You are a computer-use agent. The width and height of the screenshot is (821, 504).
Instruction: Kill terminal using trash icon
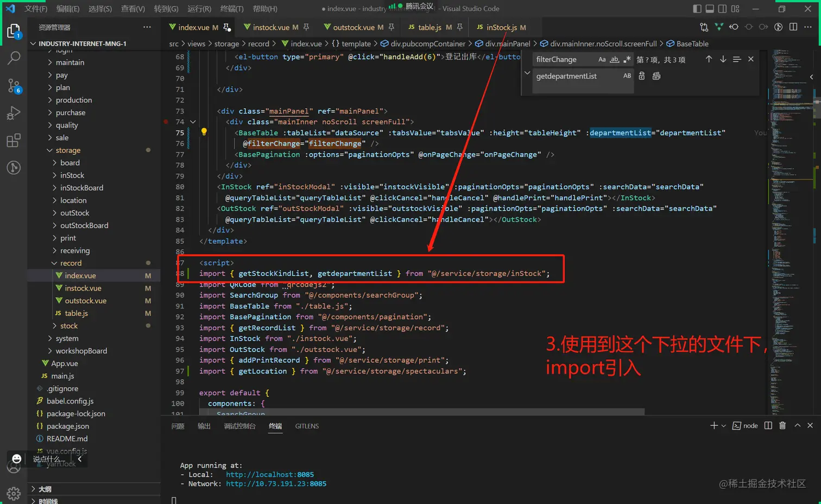coord(782,426)
